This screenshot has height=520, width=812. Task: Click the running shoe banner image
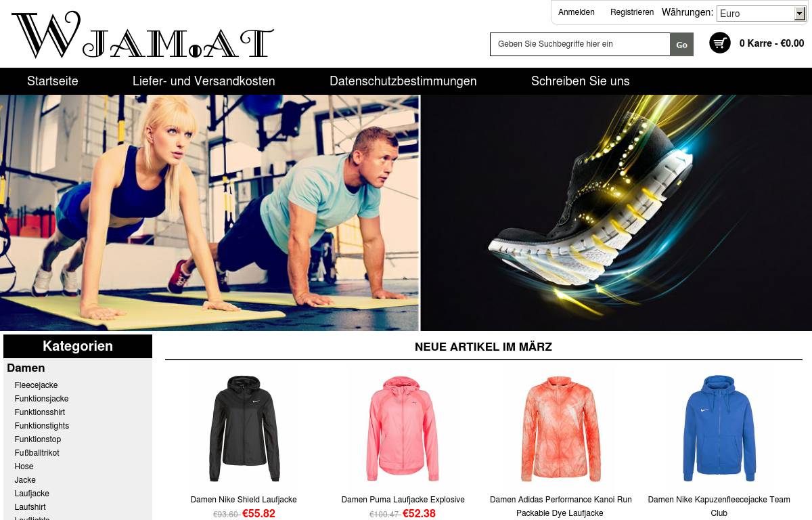pos(616,213)
